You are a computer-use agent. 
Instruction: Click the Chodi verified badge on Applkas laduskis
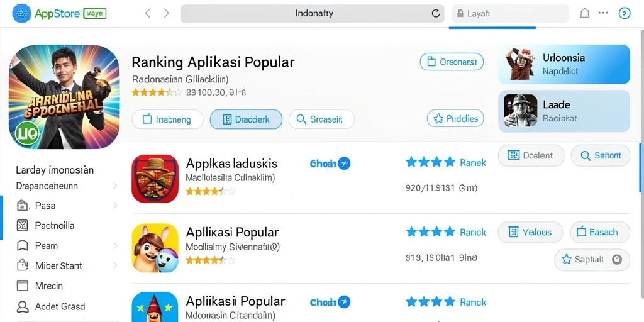pyautogui.click(x=330, y=164)
